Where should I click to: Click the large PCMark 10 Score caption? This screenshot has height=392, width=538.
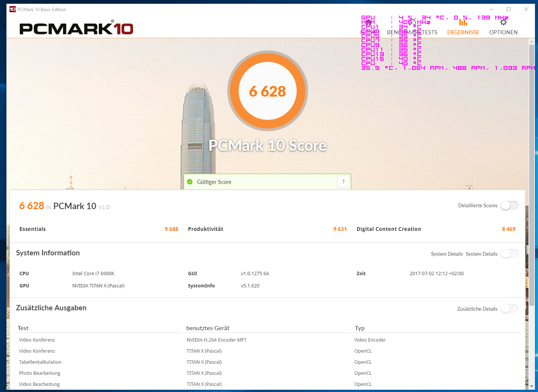point(268,145)
